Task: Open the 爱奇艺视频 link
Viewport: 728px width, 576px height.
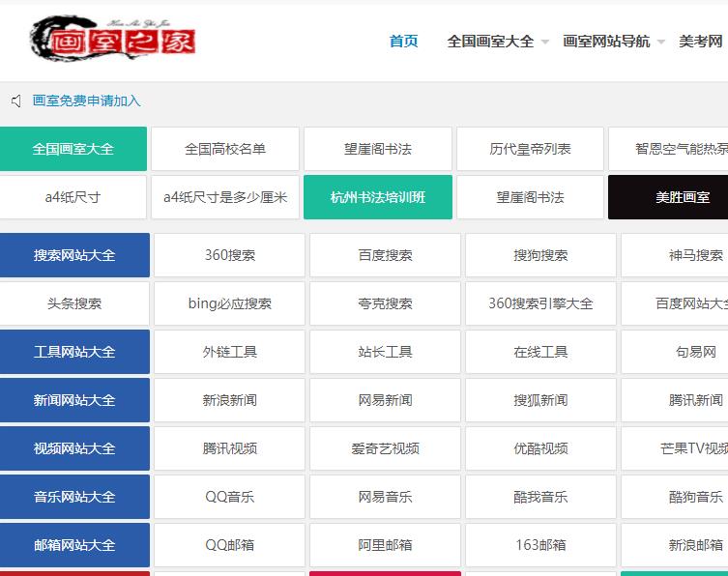Action: coord(386,448)
